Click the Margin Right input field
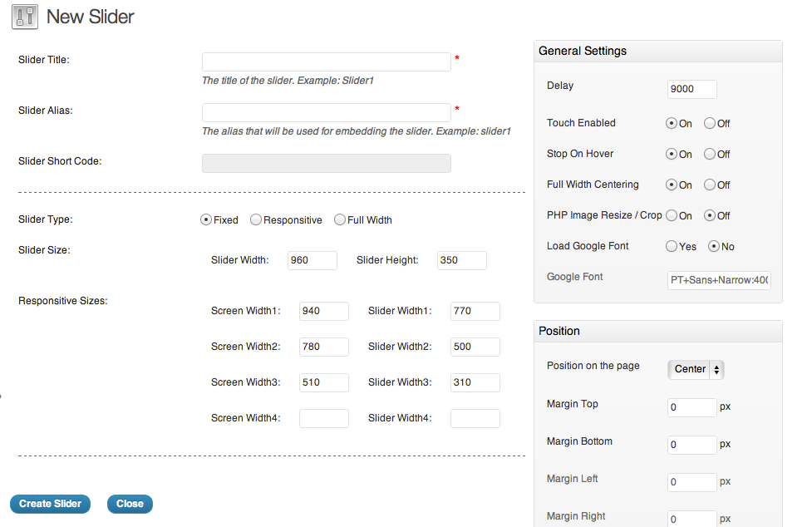The height and width of the screenshot is (527, 812). pos(691,519)
